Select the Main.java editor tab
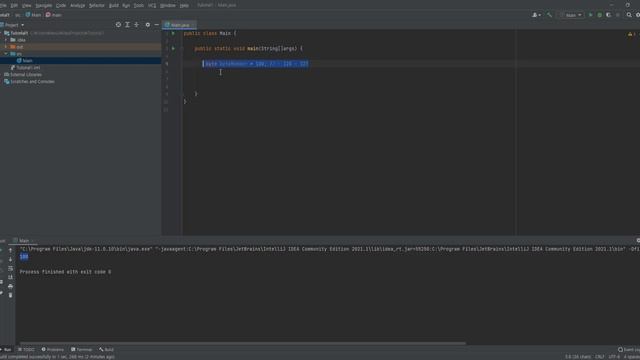The width and height of the screenshot is (640, 360). click(x=179, y=25)
